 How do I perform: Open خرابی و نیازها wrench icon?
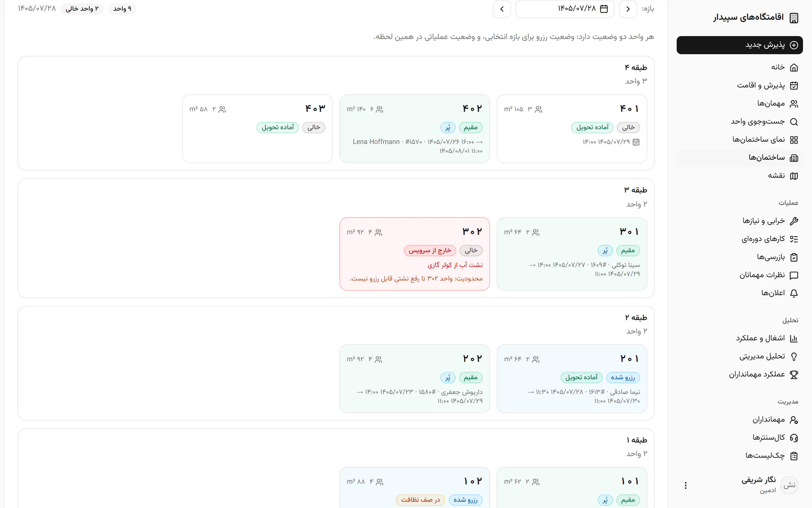tap(794, 221)
